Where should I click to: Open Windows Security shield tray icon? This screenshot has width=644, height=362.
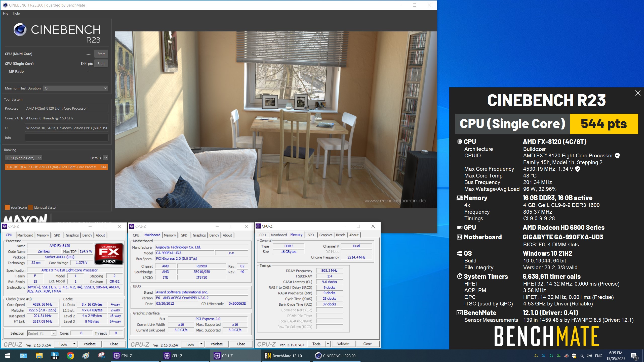(574, 356)
